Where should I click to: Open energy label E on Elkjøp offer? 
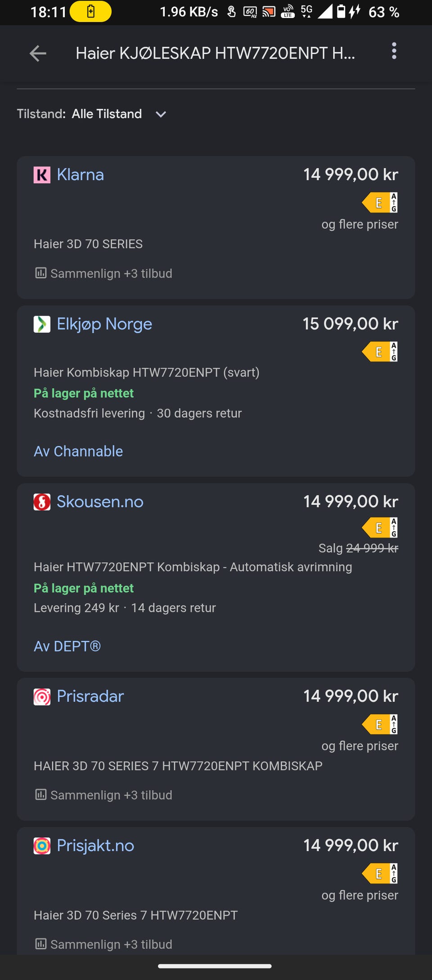[380, 352]
